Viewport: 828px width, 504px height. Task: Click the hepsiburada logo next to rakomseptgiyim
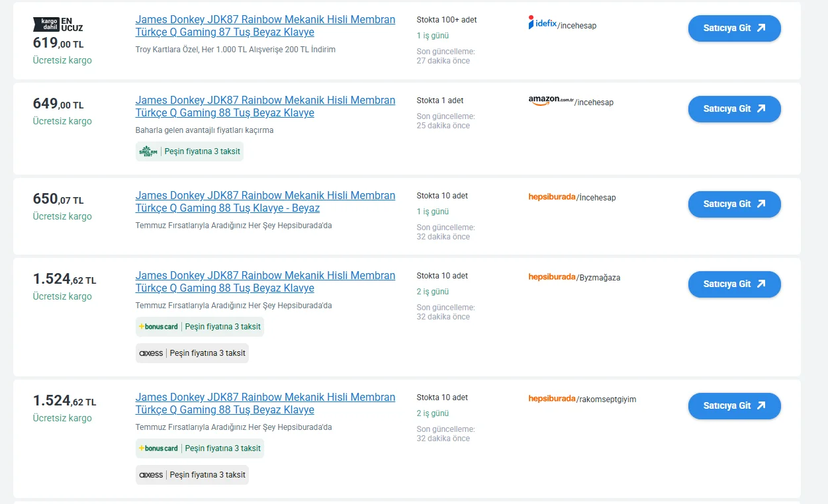(552, 399)
